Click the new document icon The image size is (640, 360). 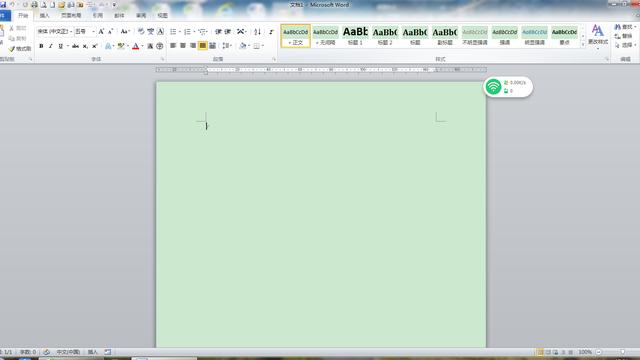pyautogui.click(x=52, y=5)
